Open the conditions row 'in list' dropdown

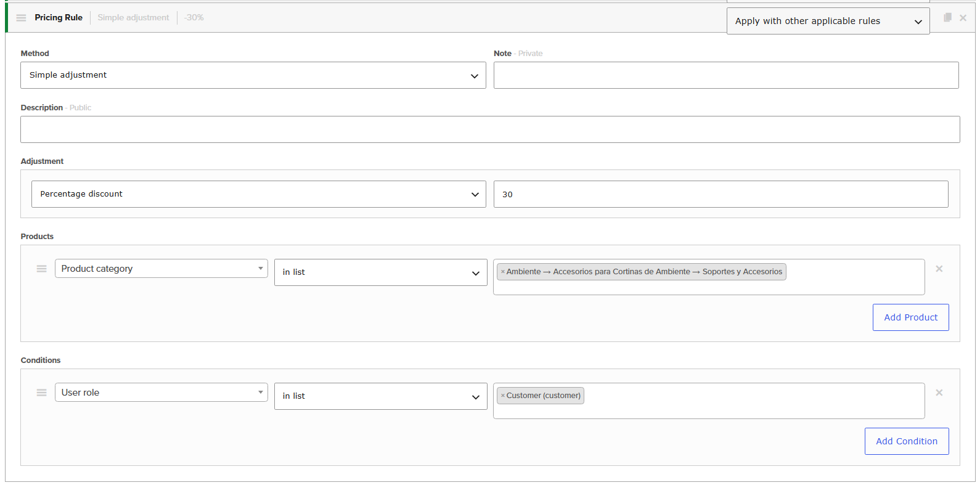click(x=380, y=396)
